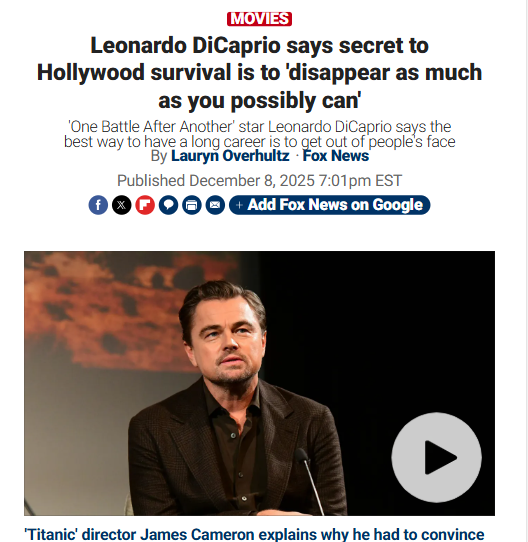The width and height of the screenshot is (528, 542).
Task: Click the plus icon before Add Fox News
Action: coord(239,205)
